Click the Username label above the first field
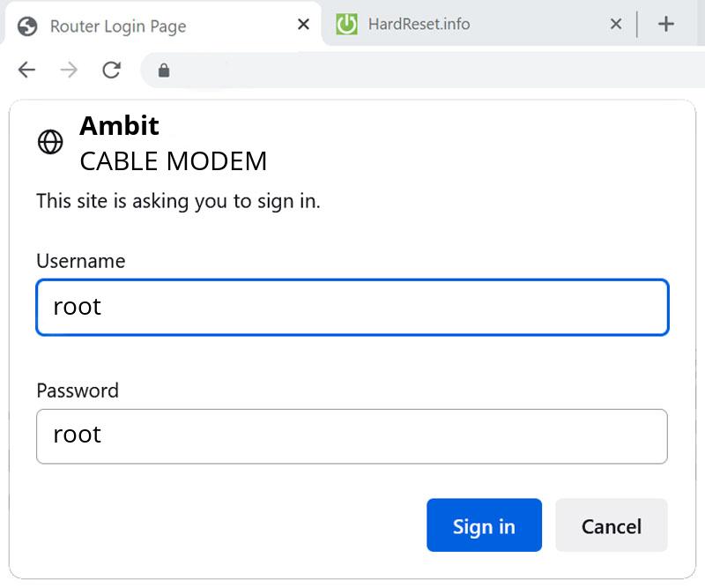Image resolution: width=705 pixels, height=588 pixels. 79,261
